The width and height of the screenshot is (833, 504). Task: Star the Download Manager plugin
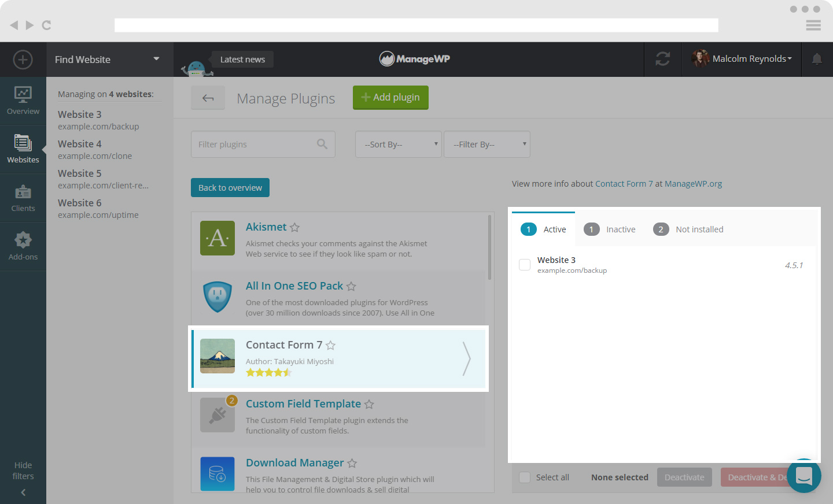click(x=352, y=464)
